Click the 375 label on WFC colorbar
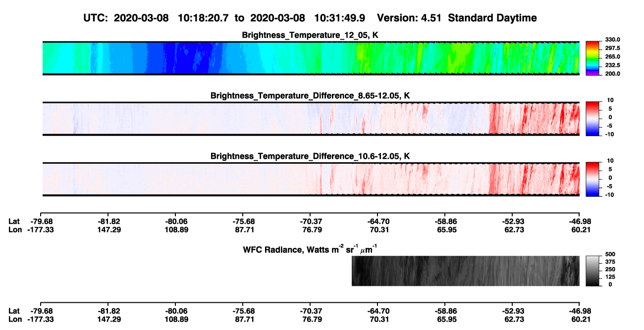 (610, 262)
